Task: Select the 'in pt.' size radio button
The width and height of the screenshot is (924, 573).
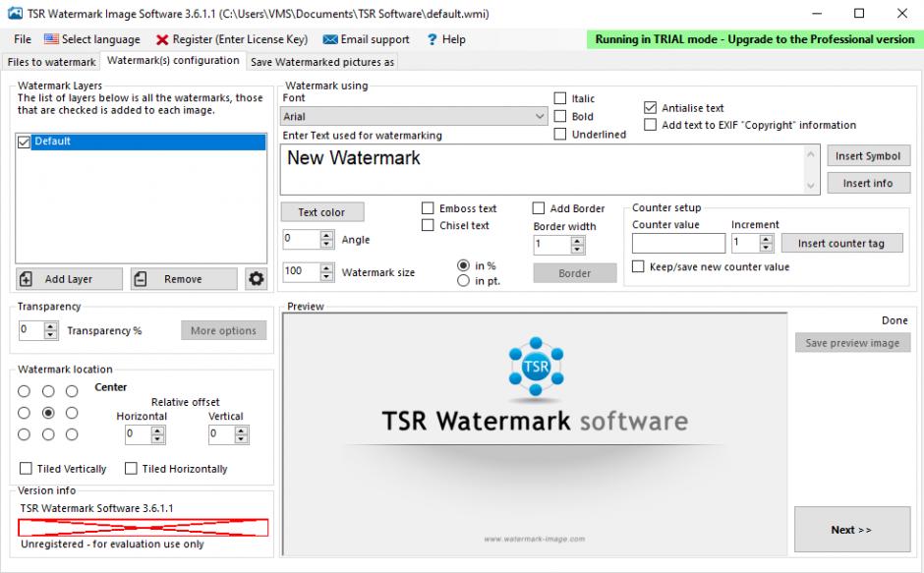Action: 463,281
